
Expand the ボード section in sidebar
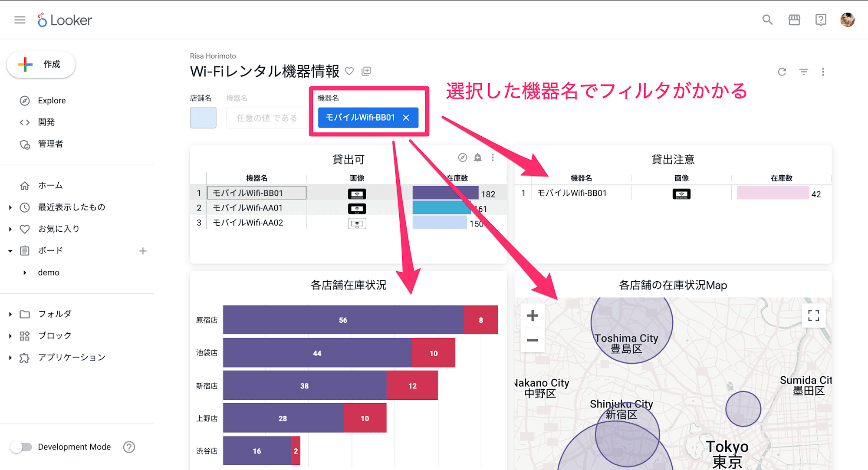pyautogui.click(x=10, y=250)
